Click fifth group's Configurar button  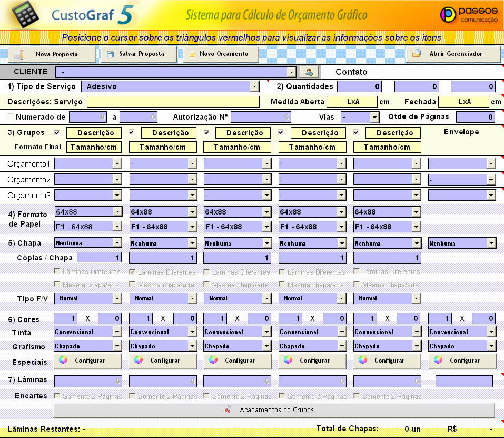(387, 361)
